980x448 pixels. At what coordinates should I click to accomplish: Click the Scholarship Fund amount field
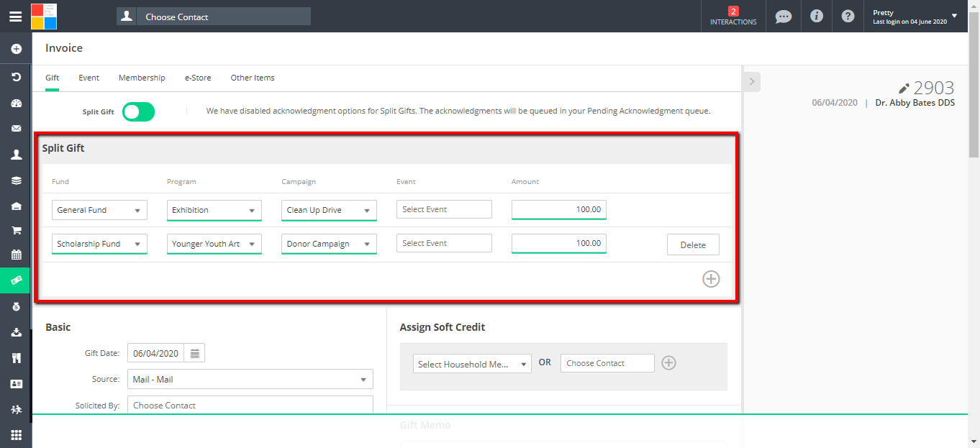click(559, 243)
